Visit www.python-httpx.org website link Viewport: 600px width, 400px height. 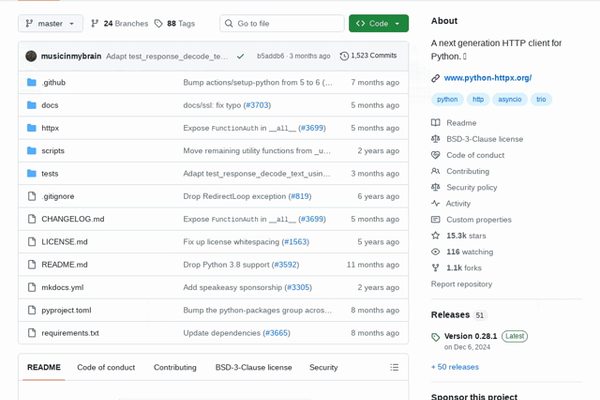[488, 78]
